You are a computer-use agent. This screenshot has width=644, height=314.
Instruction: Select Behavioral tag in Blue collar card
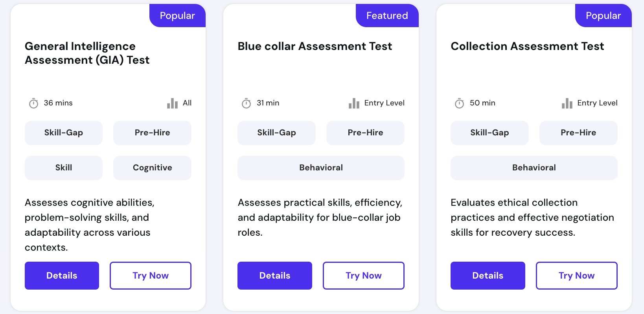[x=321, y=168]
